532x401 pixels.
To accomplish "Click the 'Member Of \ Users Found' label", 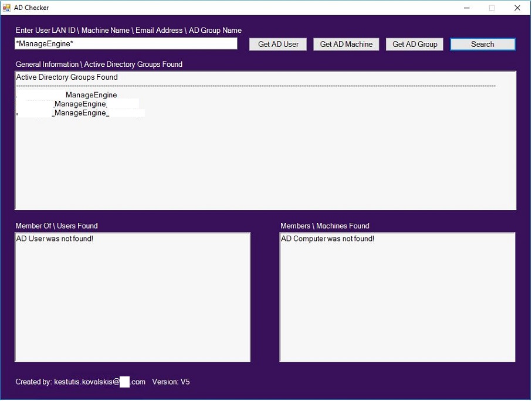I will (x=57, y=226).
